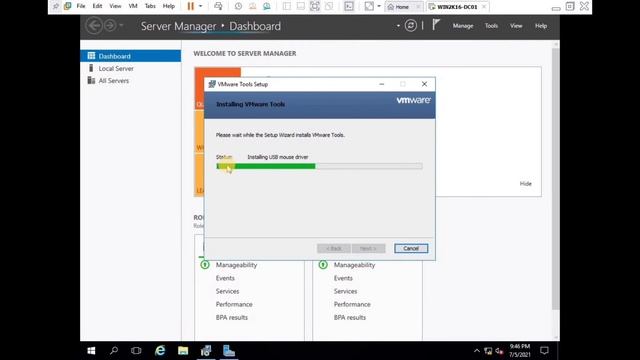Open BPA results in the left role tile
The image size is (640, 360).
coord(231,317)
